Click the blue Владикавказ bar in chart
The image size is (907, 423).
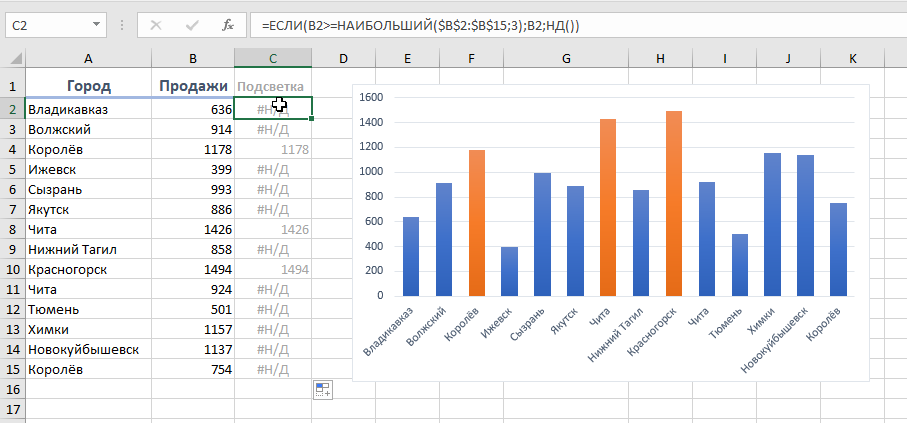[x=411, y=257]
